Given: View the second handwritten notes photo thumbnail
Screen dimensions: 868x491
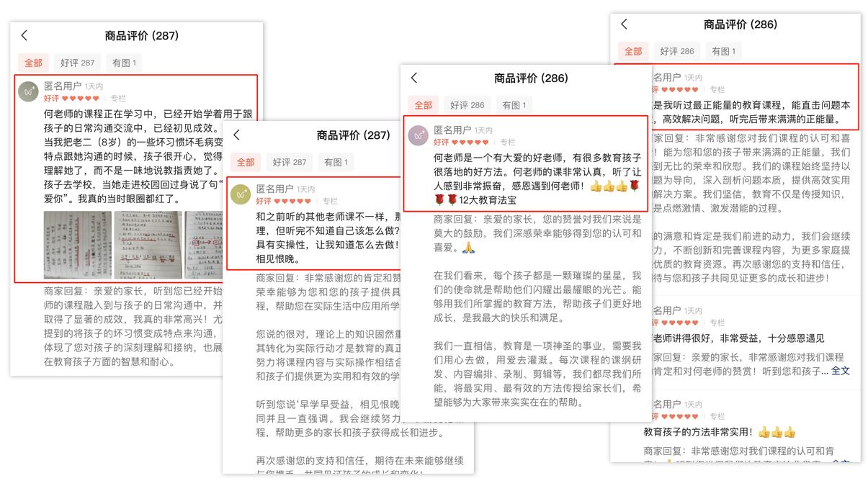Looking at the screenshot, I should click(x=148, y=245).
